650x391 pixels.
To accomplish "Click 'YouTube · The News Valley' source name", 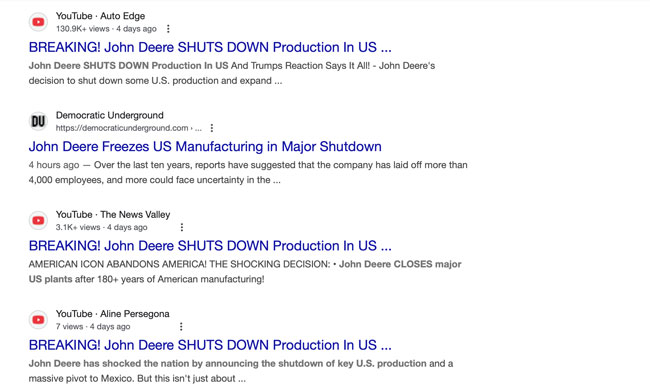I will point(113,215).
